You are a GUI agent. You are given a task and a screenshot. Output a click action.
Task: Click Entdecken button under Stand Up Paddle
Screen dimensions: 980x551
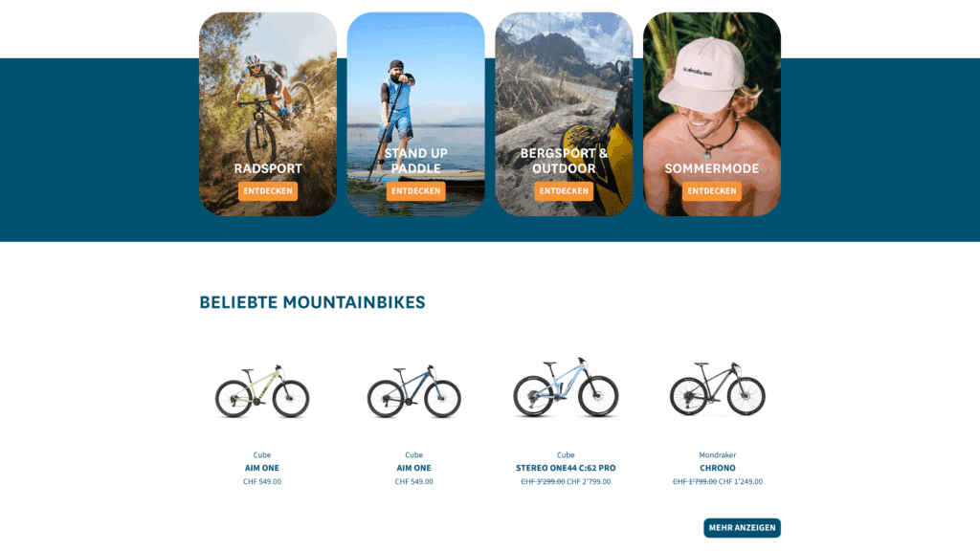point(415,191)
